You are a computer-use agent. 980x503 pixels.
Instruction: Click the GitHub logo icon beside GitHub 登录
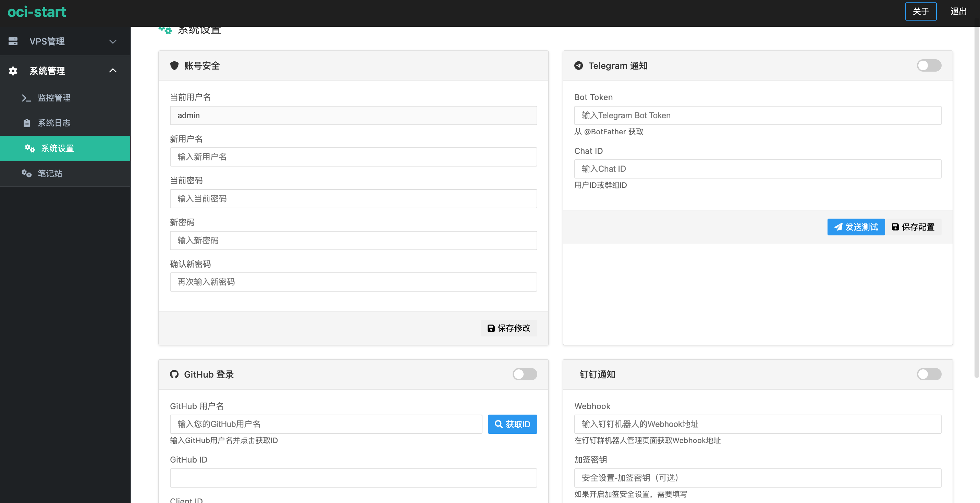point(174,375)
